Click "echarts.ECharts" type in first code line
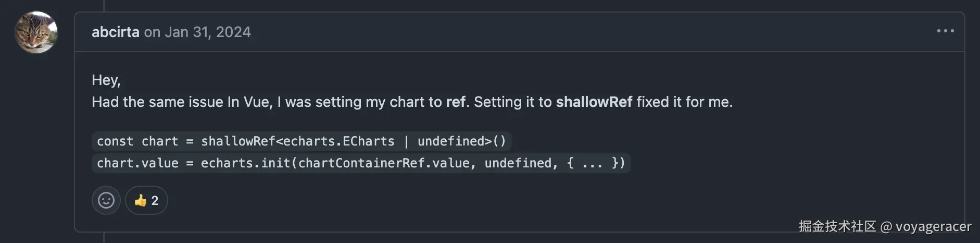The width and height of the screenshot is (980, 243). pos(338,141)
